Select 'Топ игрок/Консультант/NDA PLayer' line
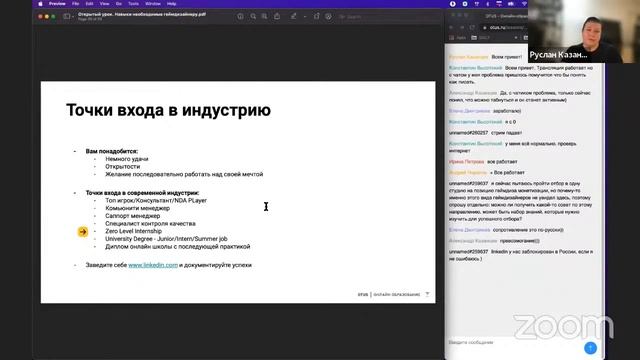This screenshot has width=640, height=360. [156, 200]
